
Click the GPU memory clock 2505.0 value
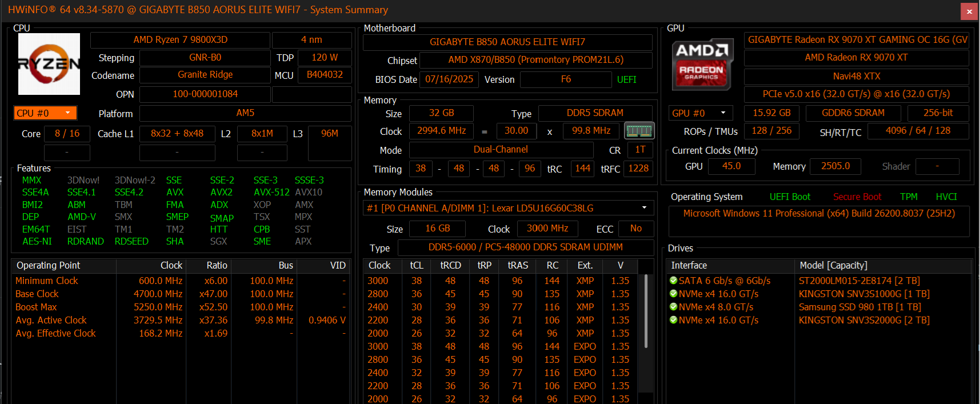[x=835, y=166]
